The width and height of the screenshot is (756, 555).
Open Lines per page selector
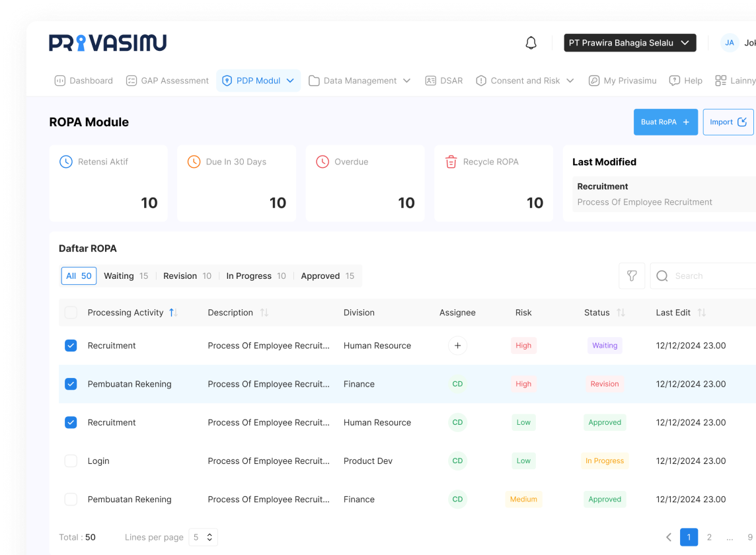pyautogui.click(x=203, y=537)
